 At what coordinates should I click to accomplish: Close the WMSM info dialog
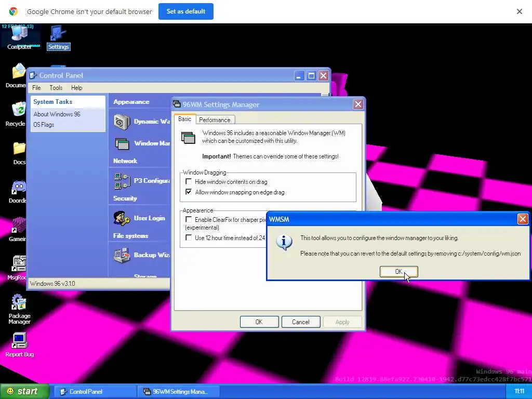pyautogui.click(x=523, y=219)
